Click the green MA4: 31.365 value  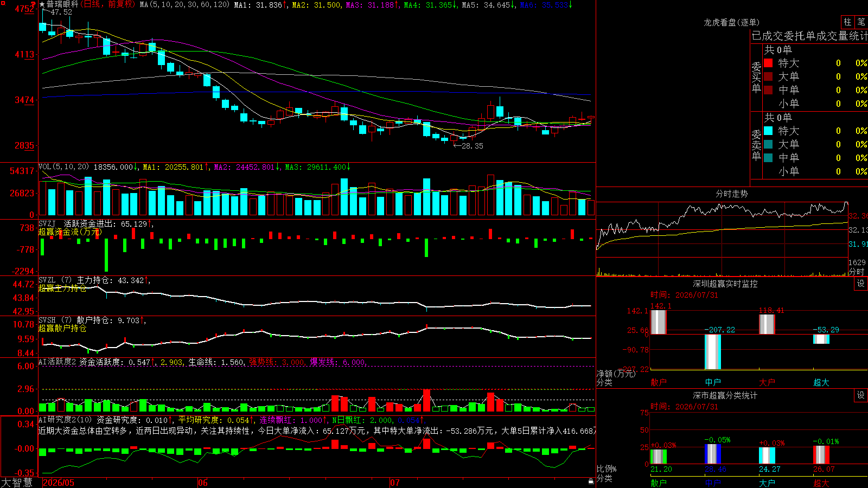pos(431,4)
